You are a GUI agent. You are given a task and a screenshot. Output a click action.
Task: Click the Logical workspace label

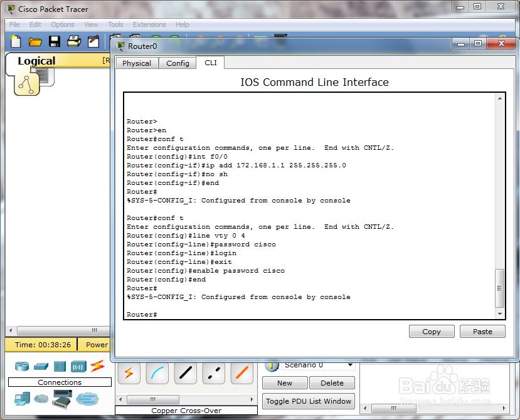coord(36,61)
